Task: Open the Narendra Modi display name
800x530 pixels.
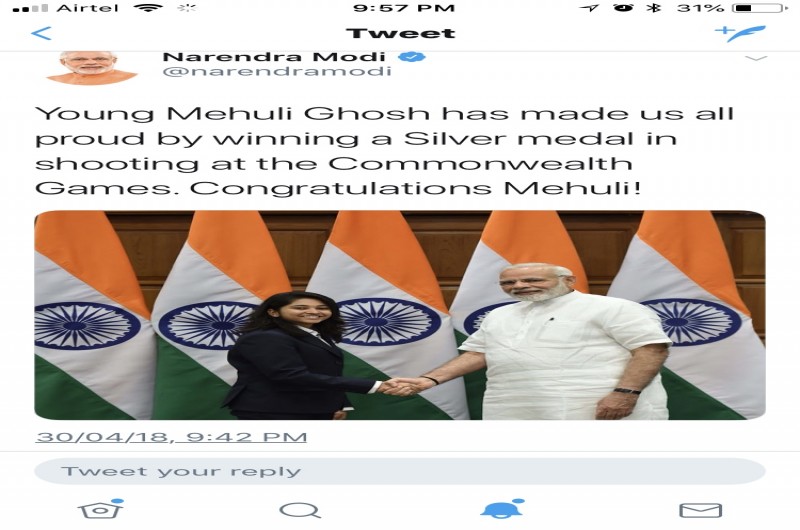Action: point(273,57)
